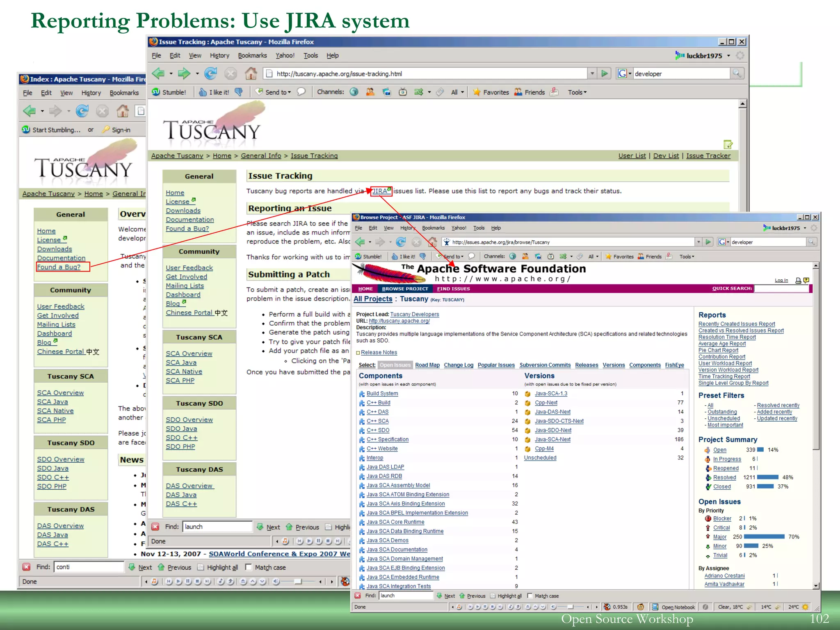
Task: Click Log In link on JIRA page
Action: (x=781, y=280)
